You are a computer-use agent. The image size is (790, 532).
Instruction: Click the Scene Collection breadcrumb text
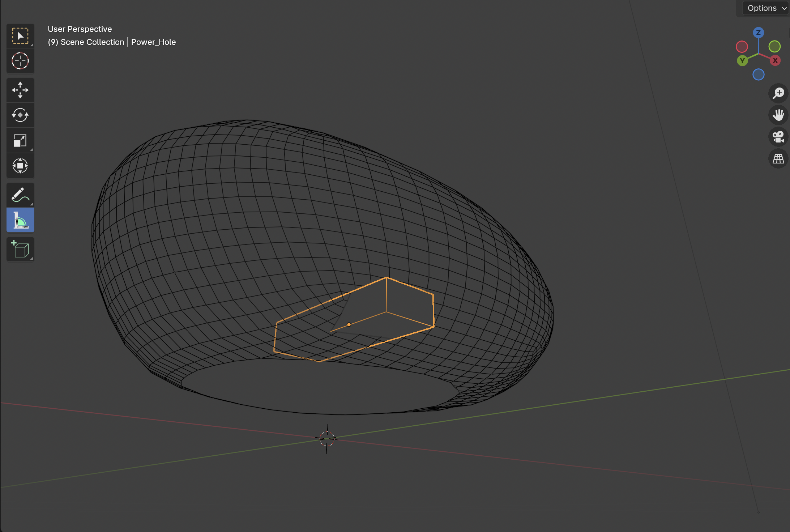92,42
